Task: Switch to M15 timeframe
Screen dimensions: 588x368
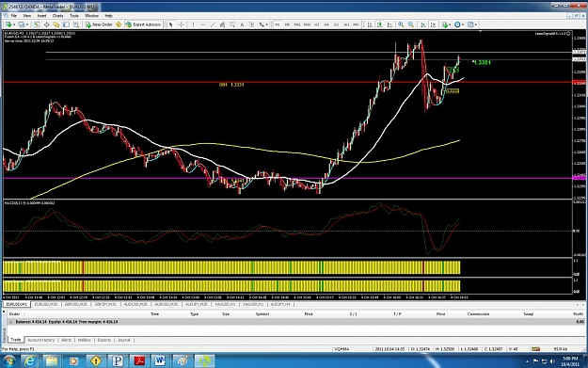Action: [x=297, y=24]
